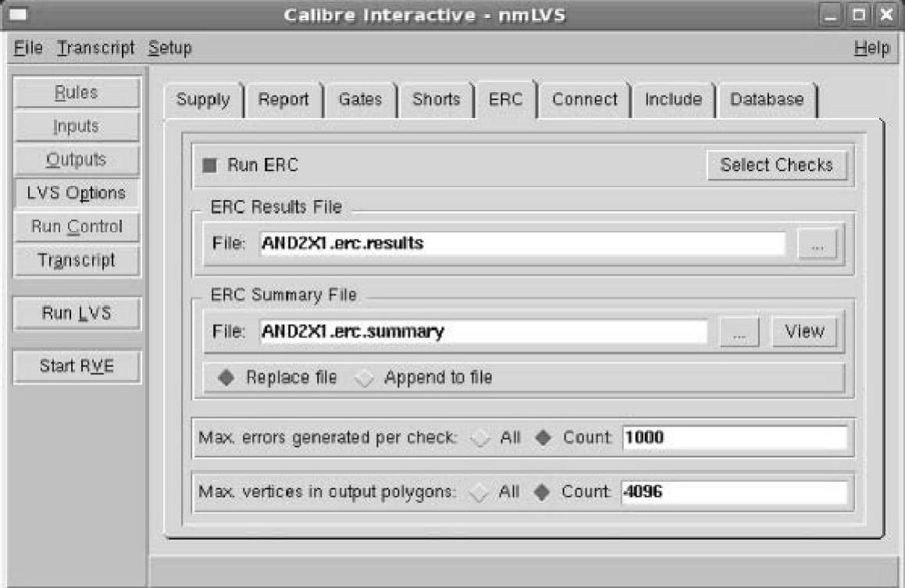Open the Help menu
The image size is (905, 588).
871,48
